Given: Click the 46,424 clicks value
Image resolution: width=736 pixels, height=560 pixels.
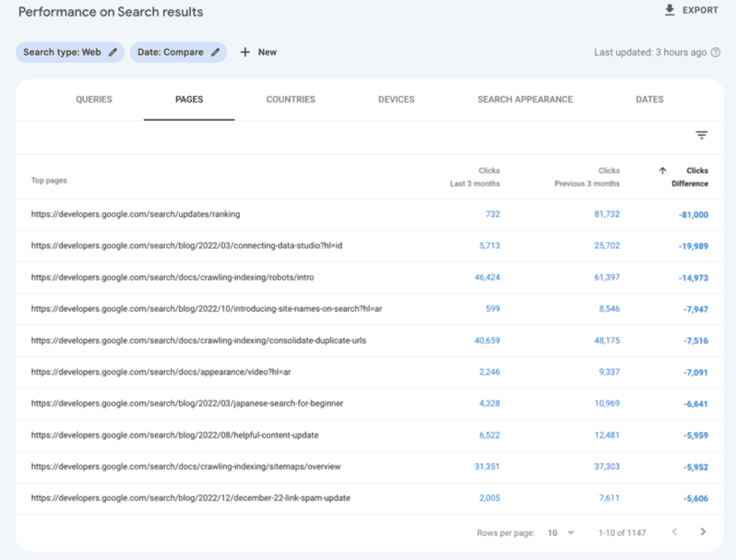Looking at the screenshot, I should 487,277.
